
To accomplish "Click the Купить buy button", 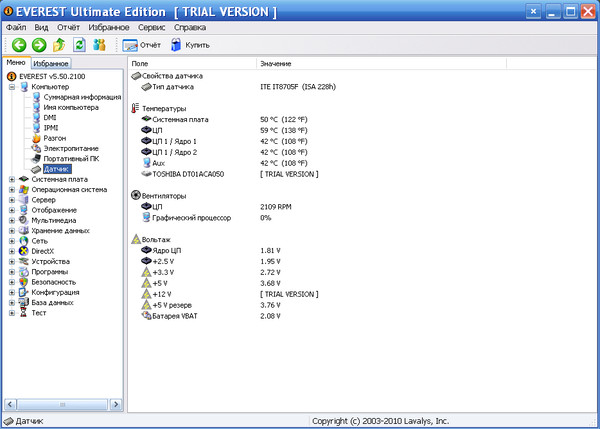I will point(190,45).
